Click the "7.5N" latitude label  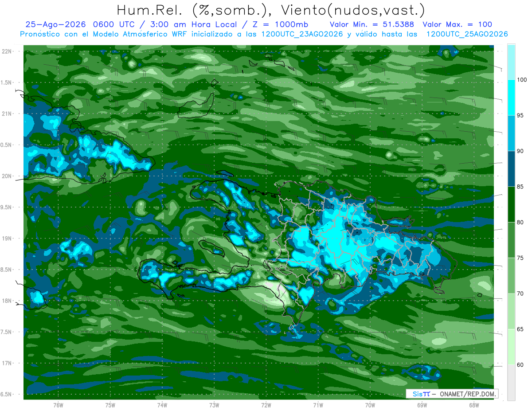[x=7, y=332]
